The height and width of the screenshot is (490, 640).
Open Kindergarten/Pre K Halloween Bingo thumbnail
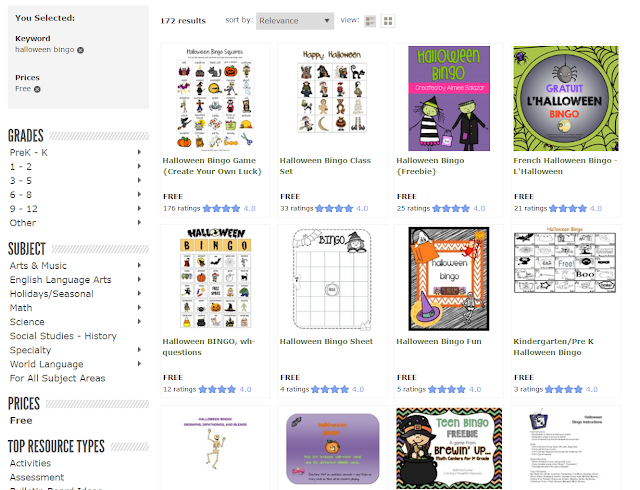click(565, 260)
